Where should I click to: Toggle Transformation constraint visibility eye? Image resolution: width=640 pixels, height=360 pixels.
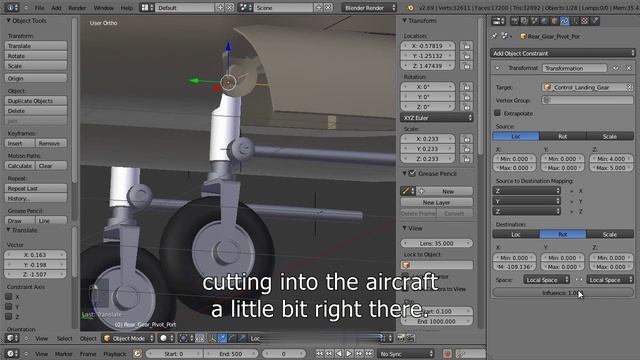(616, 68)
